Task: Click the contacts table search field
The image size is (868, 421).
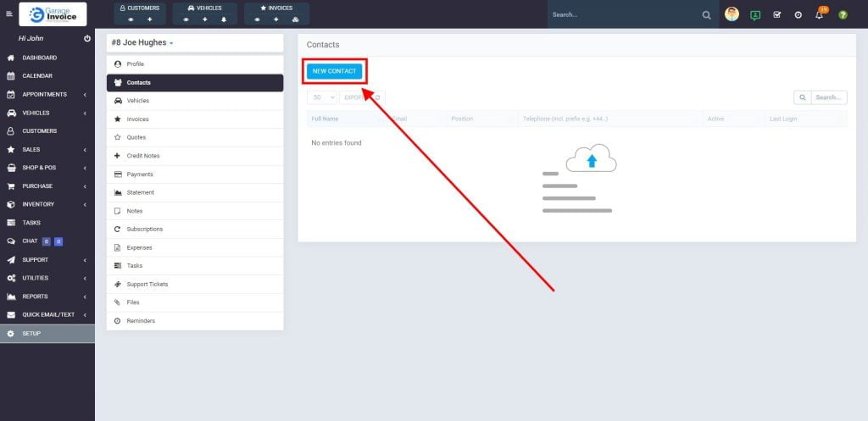Action: (x=828, y=97)
